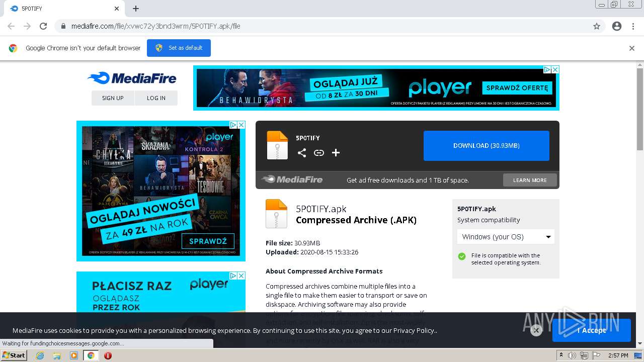
Task: Show hidden tray icons
Action: click(561, 355)
